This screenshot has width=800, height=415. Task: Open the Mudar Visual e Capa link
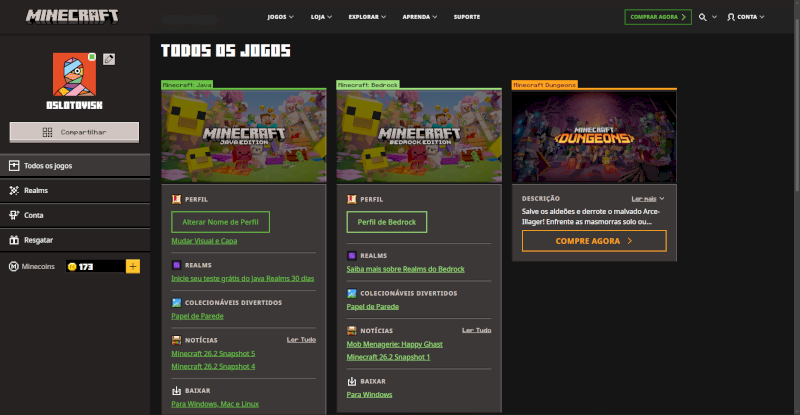point(204,241)
